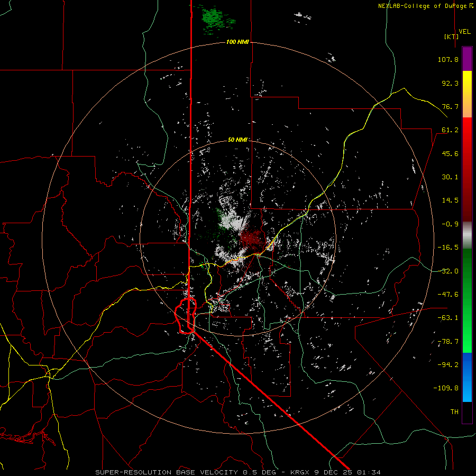Select the -47.6 velocity scale value
The height and width of the screenshot is (476, 476).
(x=448, y=295)
